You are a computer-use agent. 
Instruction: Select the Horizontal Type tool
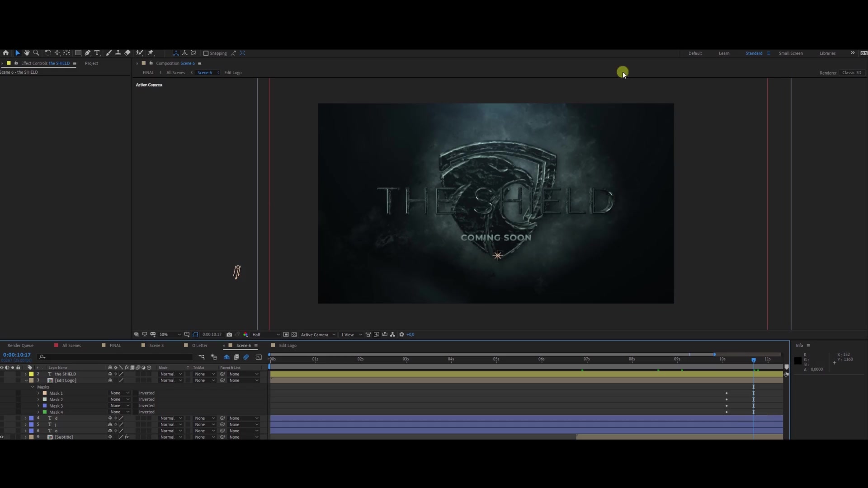click(97, 53)
